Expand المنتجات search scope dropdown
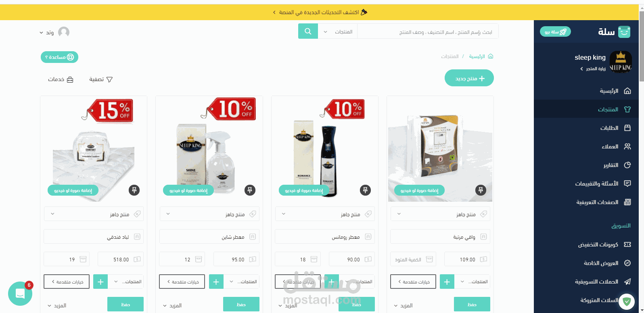This screenshot has height=313, width=644. point(338,31)
